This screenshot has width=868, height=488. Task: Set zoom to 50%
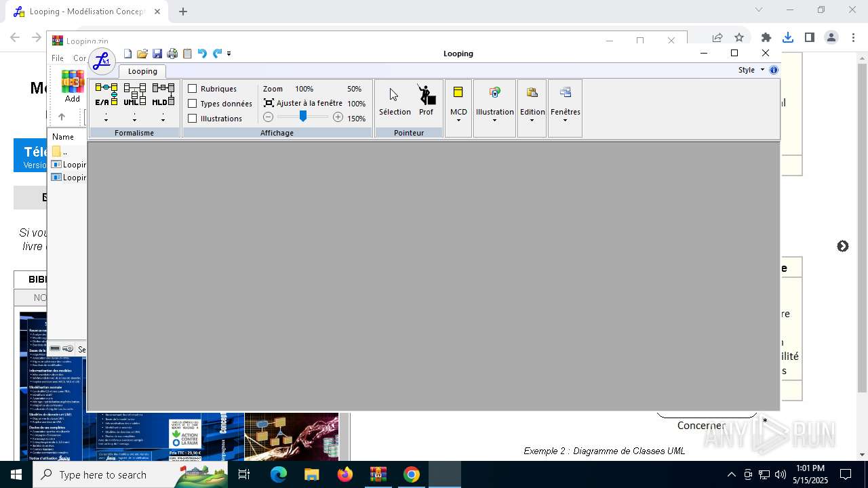[355, 89]
